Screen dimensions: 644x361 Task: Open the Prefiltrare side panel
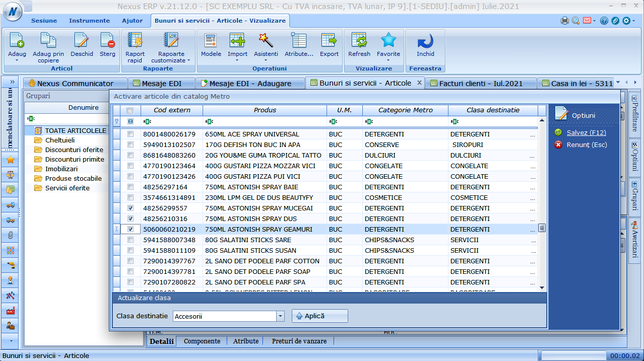634,113
